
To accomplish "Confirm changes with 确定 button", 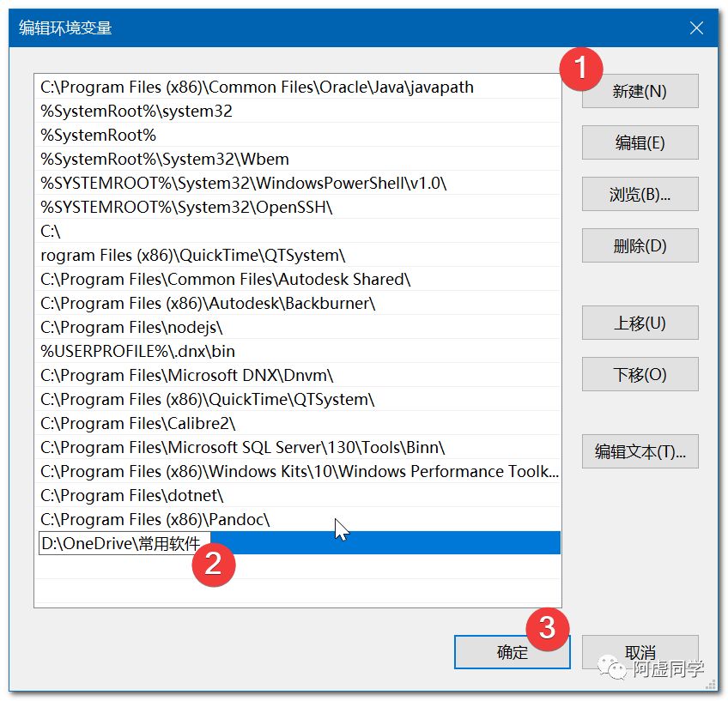I will pyautogui.click(x=513, y=652).
